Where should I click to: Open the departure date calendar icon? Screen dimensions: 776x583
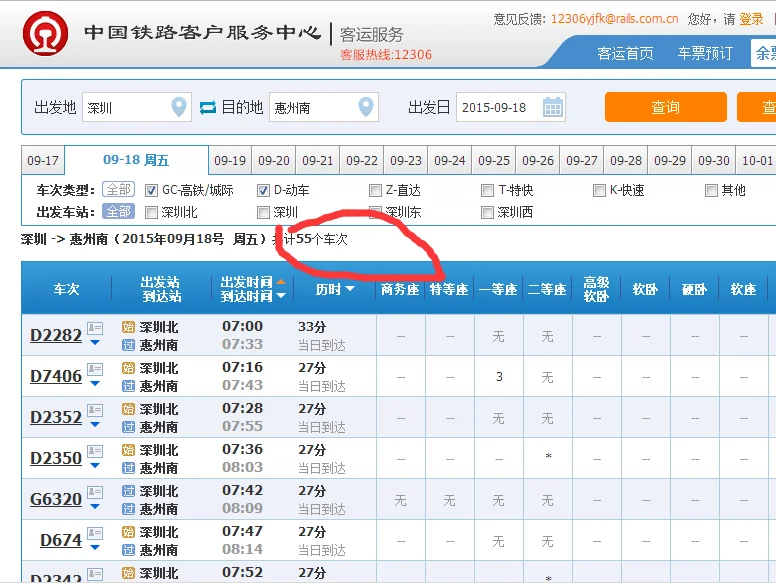(x=553, y=107)
